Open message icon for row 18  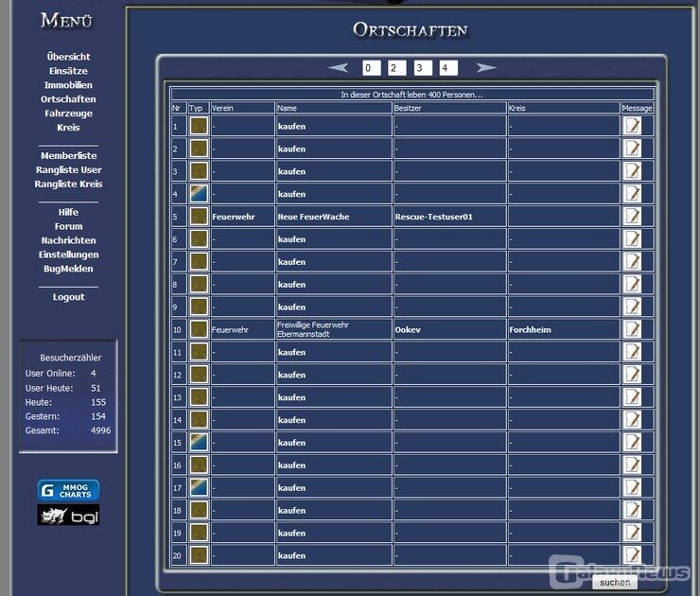click(632, 510)
